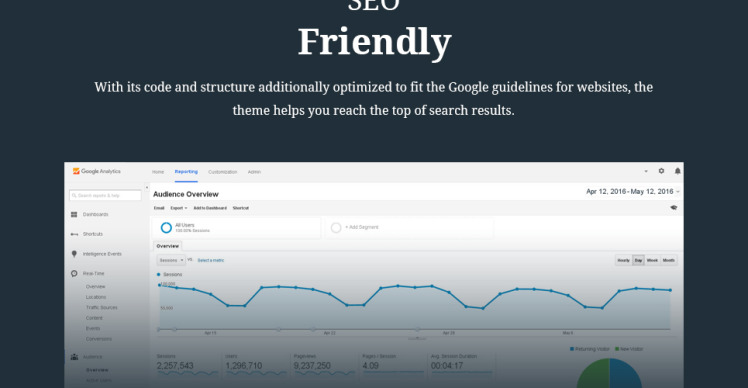The width and height of the screenshot is (748, 388).
Task: Open the Export dropdown menu
Action: [178, 208]
